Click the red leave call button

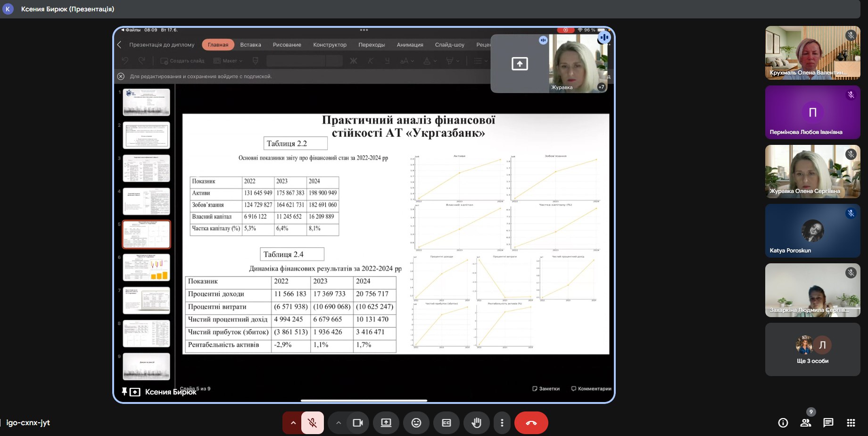(x=531, y=423)
